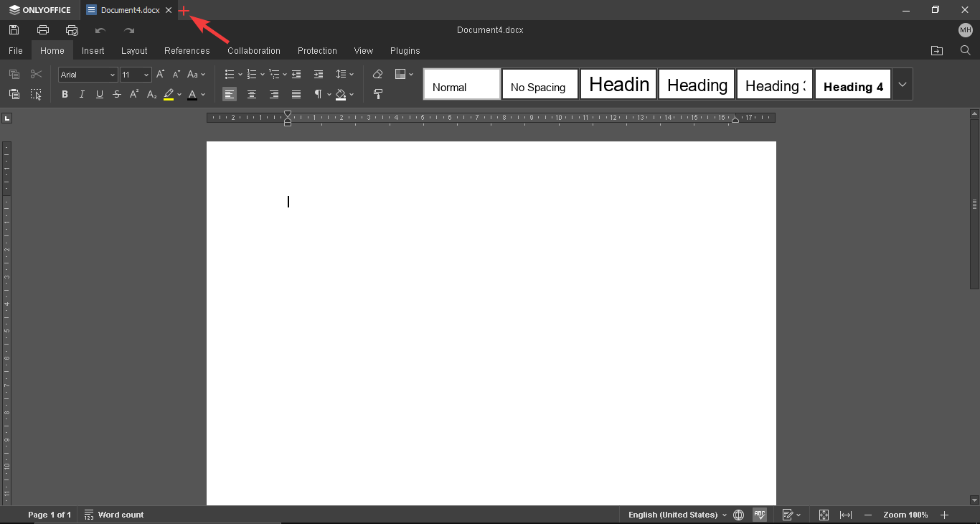980x524 pixels.
Task: Click the Increase indent icon
Action: coord(319,74)
